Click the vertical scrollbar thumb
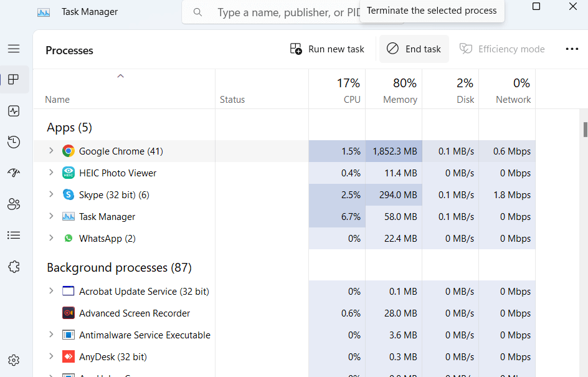This screenshot has width=588, height=377. click(x=585, y=130)
